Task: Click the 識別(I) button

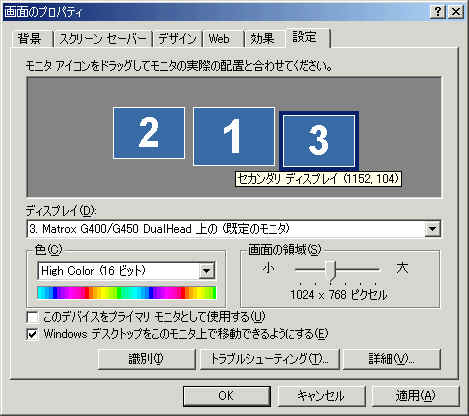Action: (x=146, y=359)
